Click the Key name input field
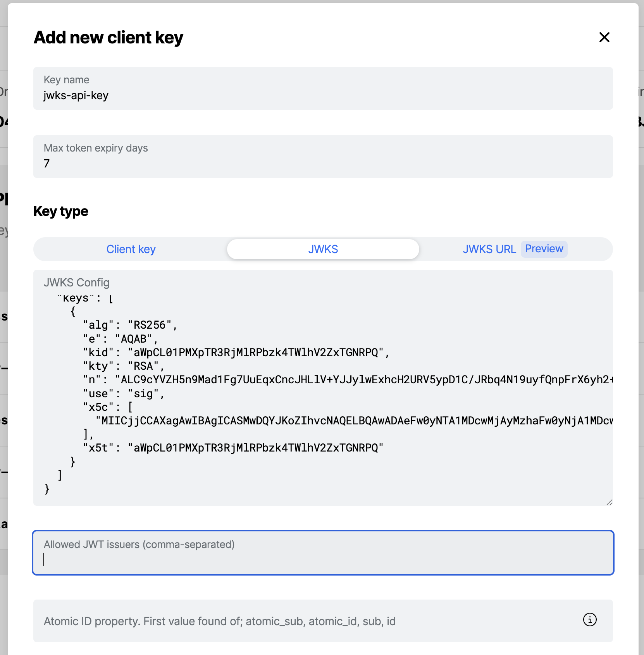644x655 pixels. (323, 88)
